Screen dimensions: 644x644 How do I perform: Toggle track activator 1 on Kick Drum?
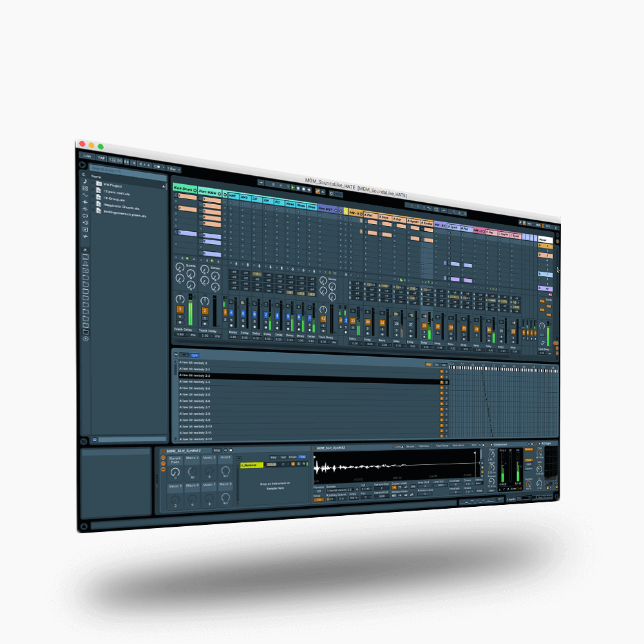(x=180, y=309)
